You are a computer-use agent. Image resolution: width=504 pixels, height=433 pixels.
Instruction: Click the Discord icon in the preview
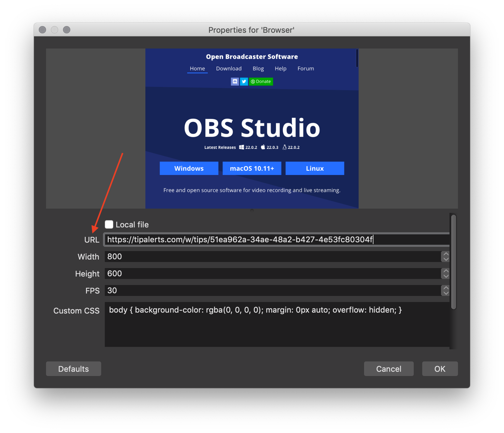(x=235, y=82)
